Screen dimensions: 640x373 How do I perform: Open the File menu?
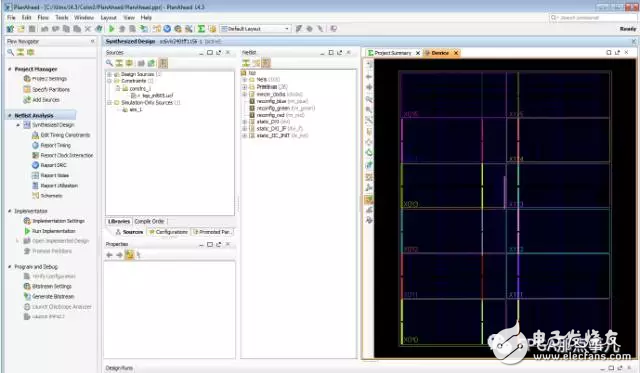11,18
